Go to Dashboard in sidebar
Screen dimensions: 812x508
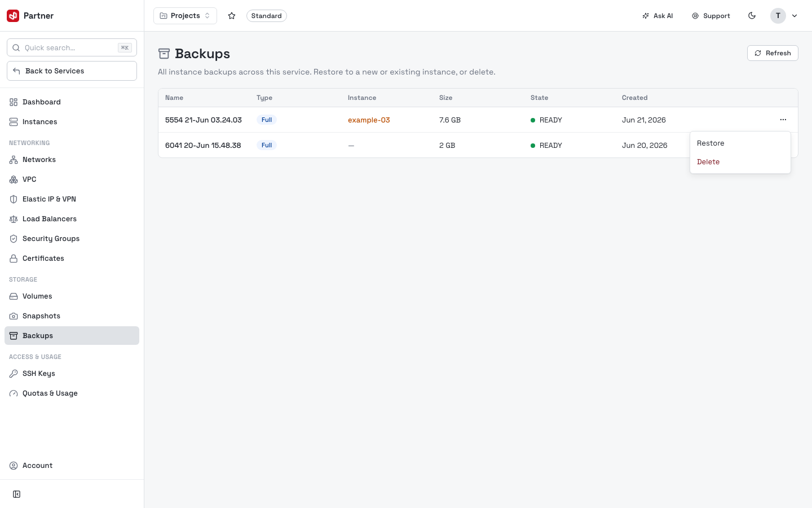(x=72, y=102)
